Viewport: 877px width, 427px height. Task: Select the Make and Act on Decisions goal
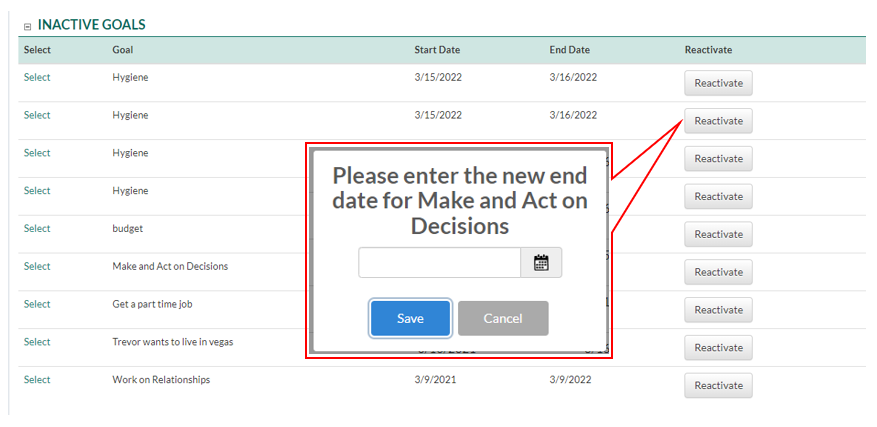(37, 266)
